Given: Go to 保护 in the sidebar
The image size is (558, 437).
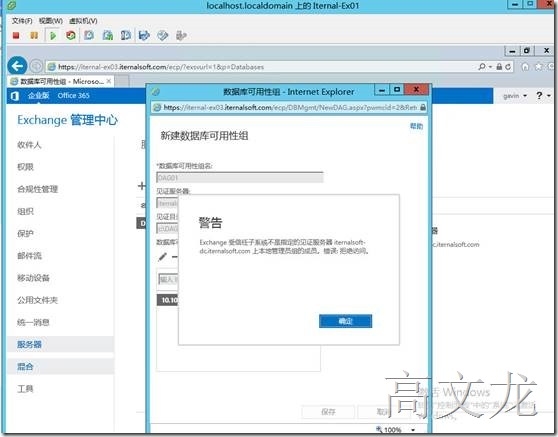Looking at the screenshot, I should pyautogui.click(x=25, y=233).
